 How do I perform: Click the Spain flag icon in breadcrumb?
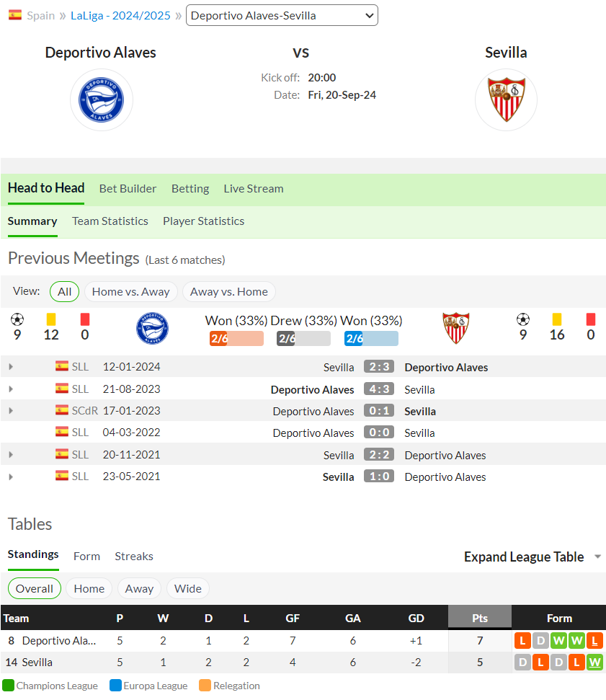tap(15, 15)
